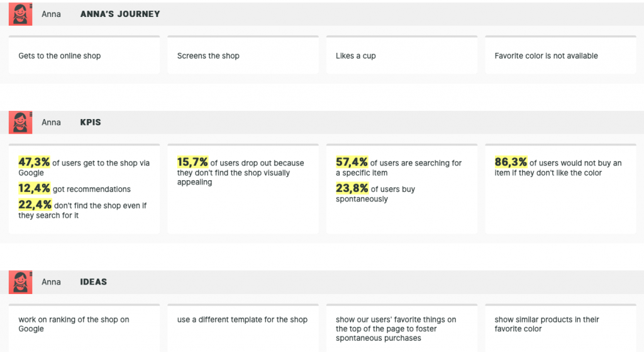This screenshot has height=352, width=644.
Task: Select the KPIS lane title
Action: pyautogui.click(x=91, y=122)
